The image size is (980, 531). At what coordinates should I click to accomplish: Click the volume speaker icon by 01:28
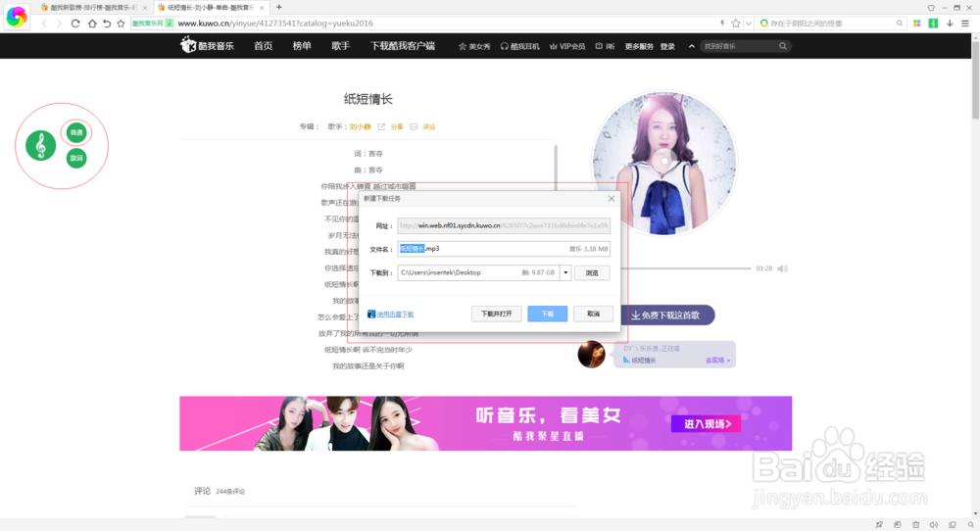782,268
